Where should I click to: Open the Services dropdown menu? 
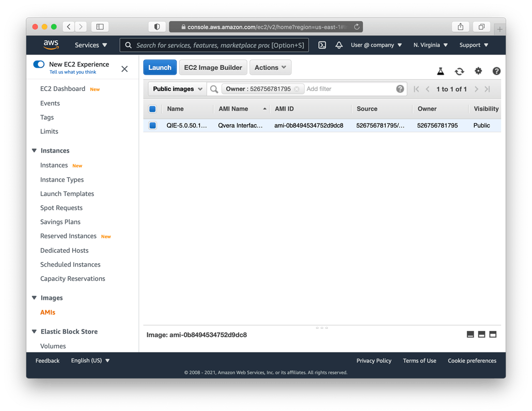[91, 45]
